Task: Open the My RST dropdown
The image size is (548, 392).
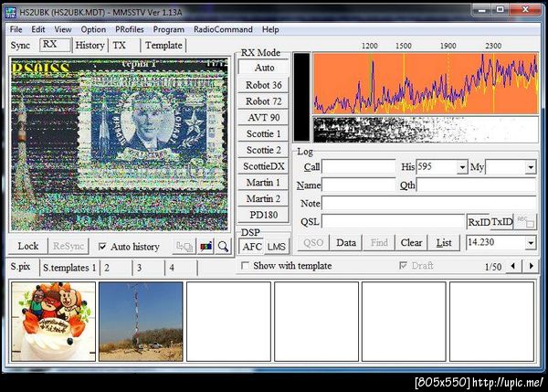Action: pyautogui.click(x=531, y=167)
